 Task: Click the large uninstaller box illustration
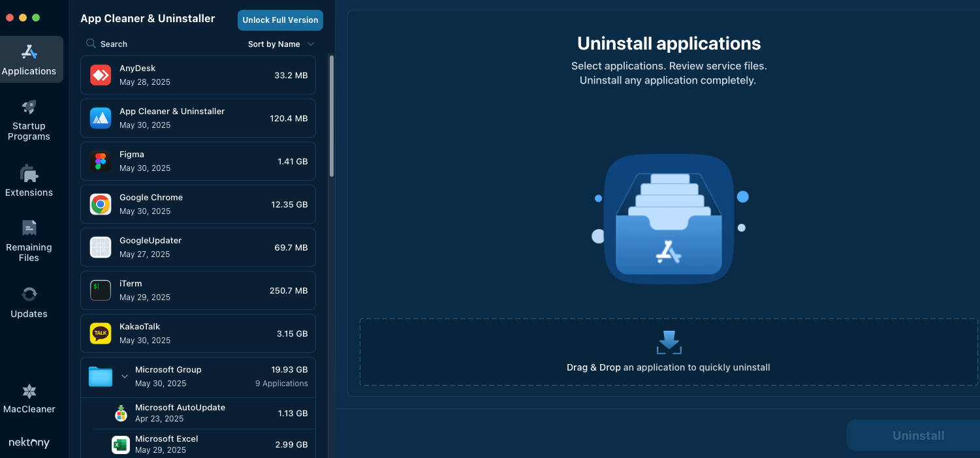pos(669,219)
